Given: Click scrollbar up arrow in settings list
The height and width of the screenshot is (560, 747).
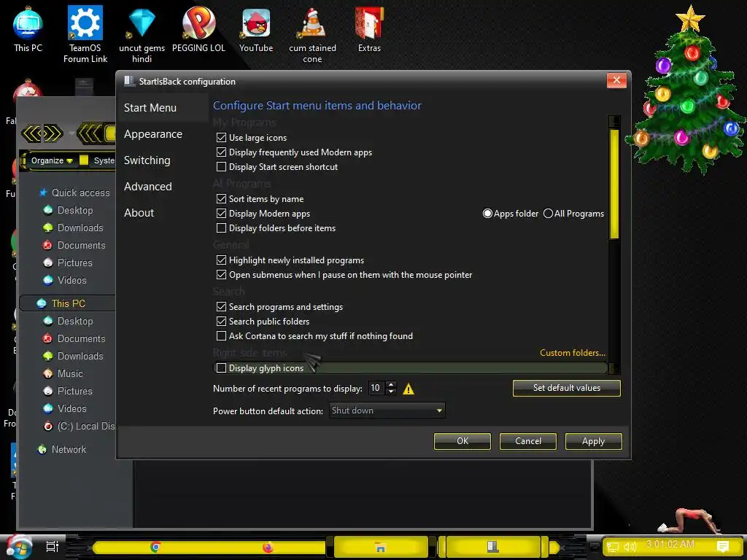Looking at the screenshot, I should 614,120.
